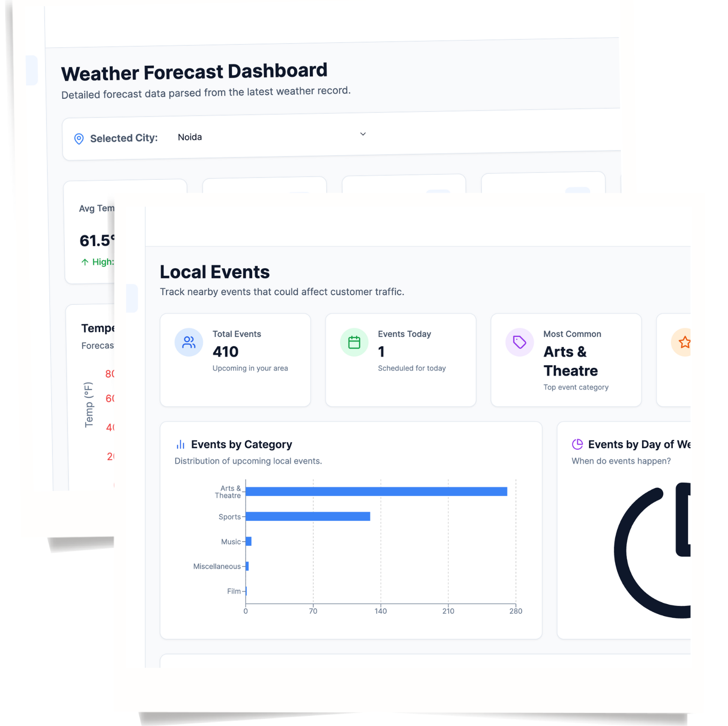Select the Arts & Theatre bar in chart
The image size is (728, 726).
pos(376,492)
